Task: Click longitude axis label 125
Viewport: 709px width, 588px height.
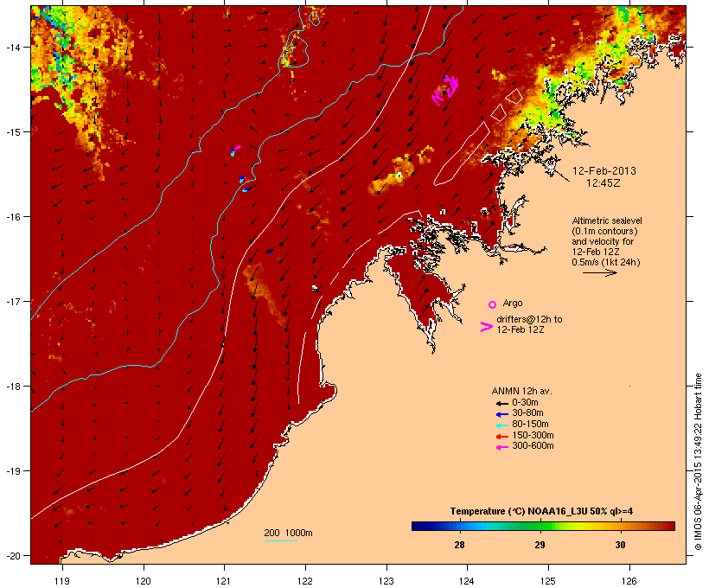Action: coord(548,581)
